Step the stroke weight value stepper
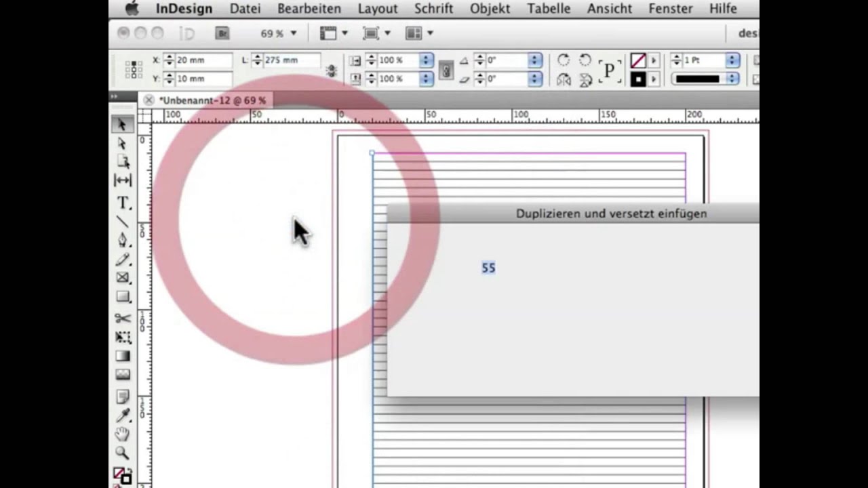Viewport: 868px width, 488px height. [x=677, y=60]
